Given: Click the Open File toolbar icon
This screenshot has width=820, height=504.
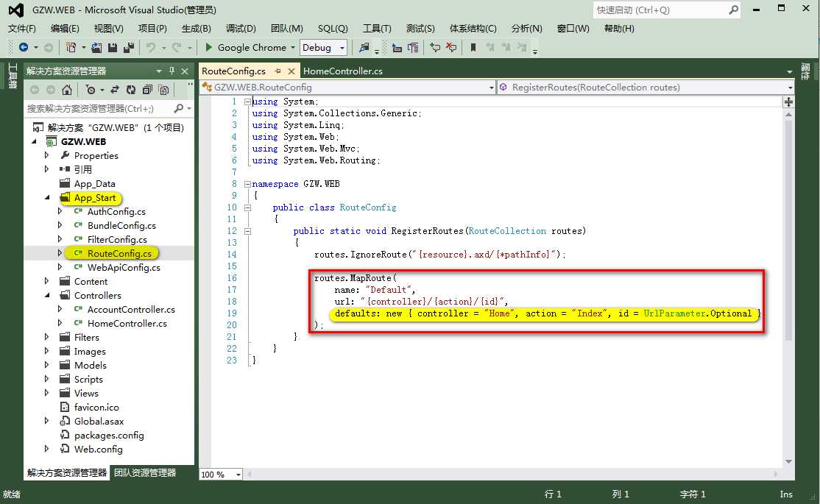Looking at the screenshot, I should point(96,48).
